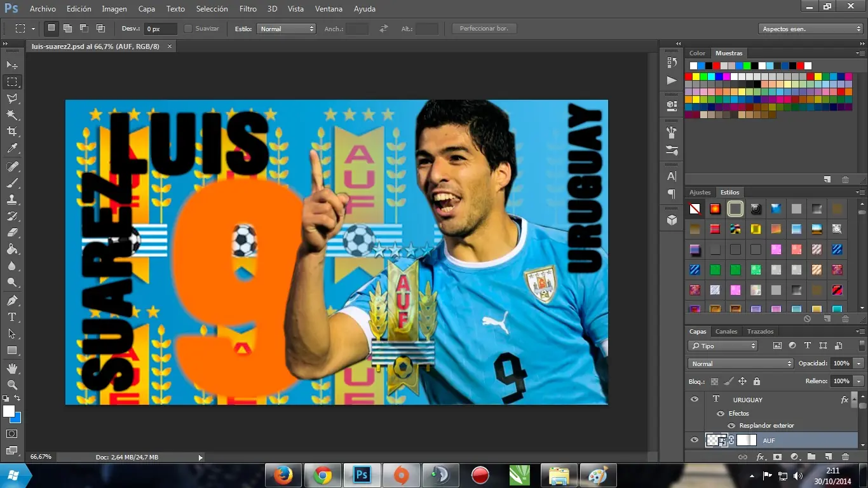
Task: Select the Pen tool
Action: pyautogui.click(x=12, y=301)
